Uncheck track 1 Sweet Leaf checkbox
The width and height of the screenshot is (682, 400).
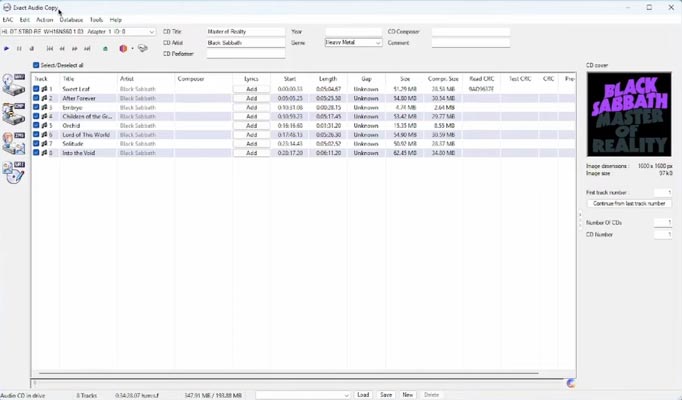click(36, 89)
